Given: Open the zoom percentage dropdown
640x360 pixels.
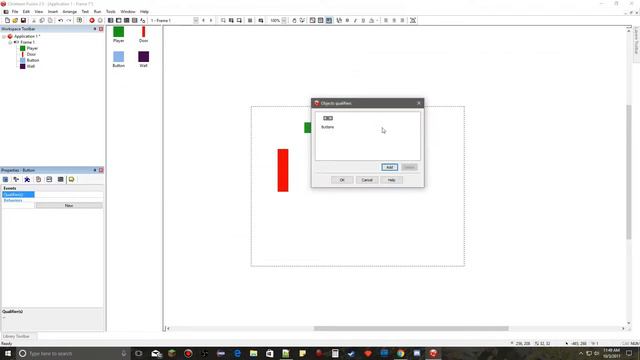Looking at the screenshot, I should pyautogui.click(x=284, y=20).
